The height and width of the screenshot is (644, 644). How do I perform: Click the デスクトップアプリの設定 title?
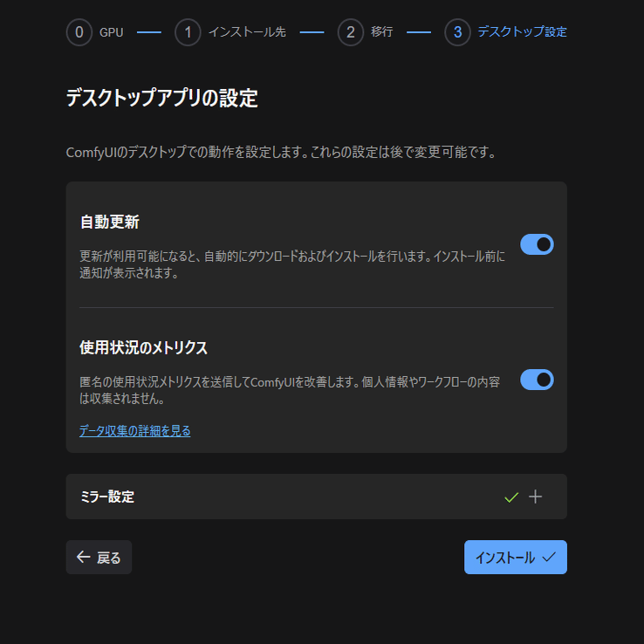161,98
